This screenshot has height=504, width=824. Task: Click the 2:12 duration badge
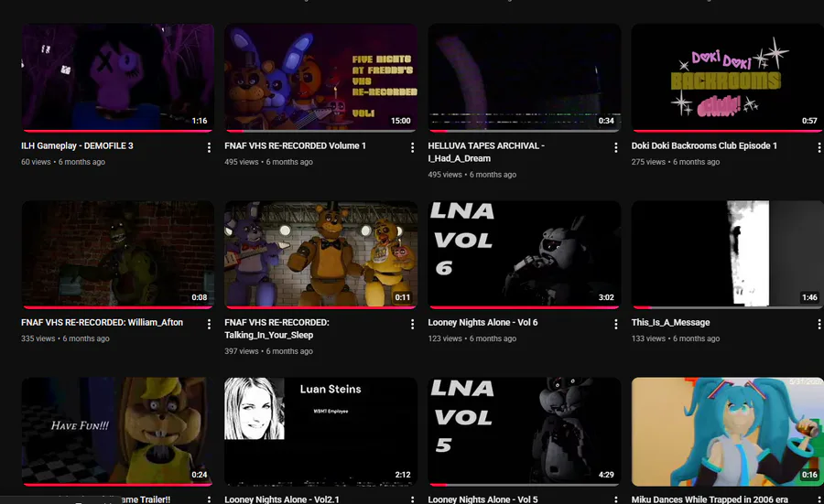coord(403,475)
